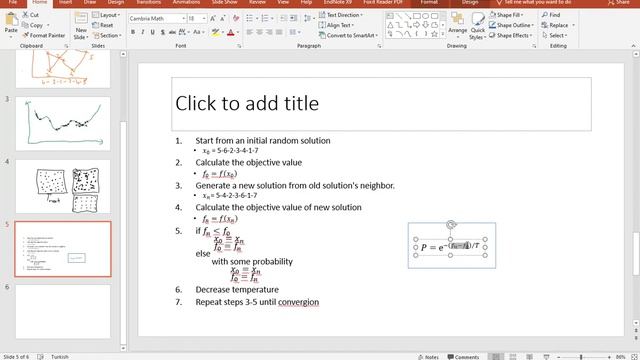640x360 pixels.
Task: Open the Layout dropdown
Action: click(106, 15)
